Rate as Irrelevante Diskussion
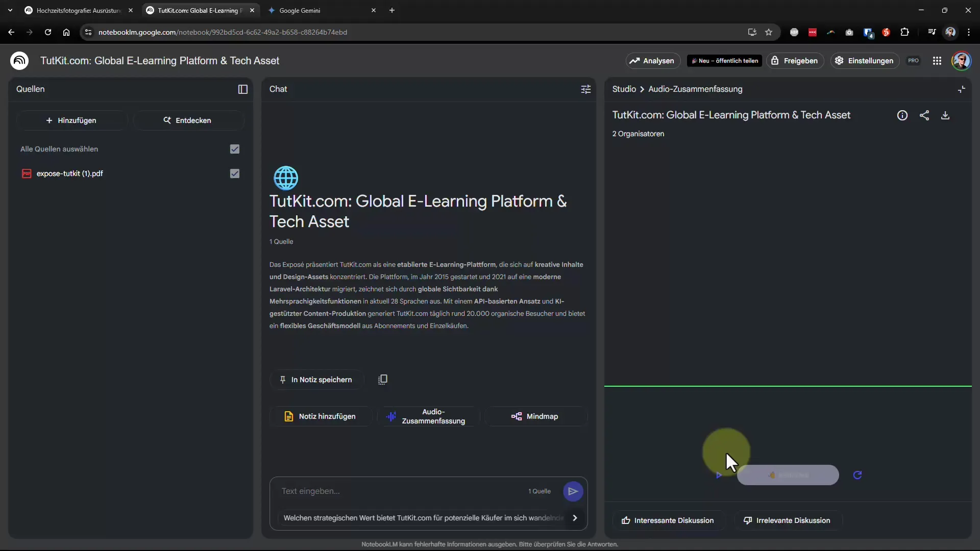This screenshot has height=551, width=980. click(788, 520)
